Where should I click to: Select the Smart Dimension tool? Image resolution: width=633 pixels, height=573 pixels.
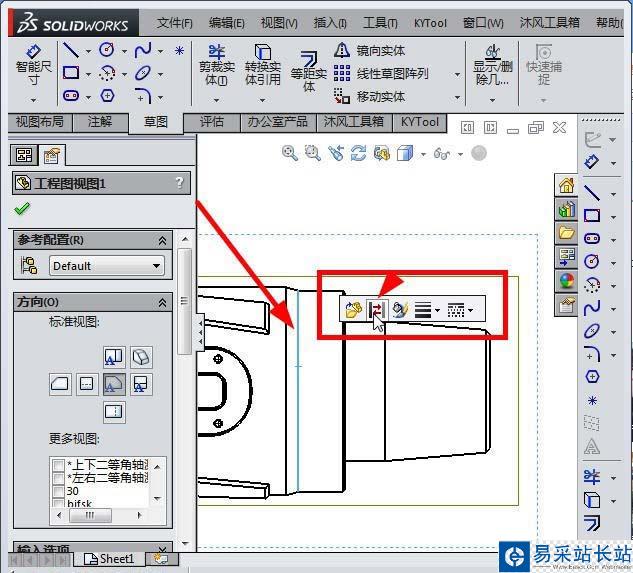coord(34,65)
